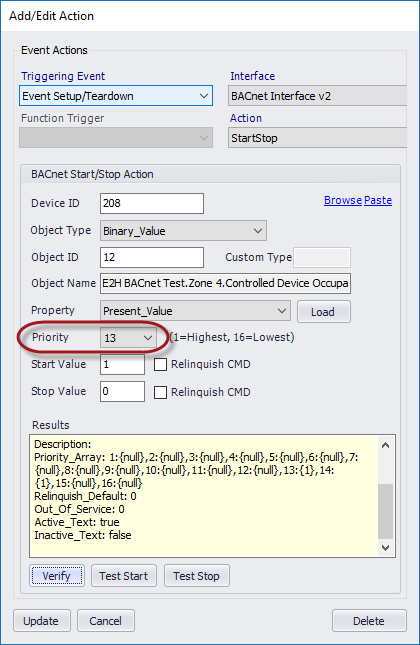Click the Paste link
The height and width of the screenshot is (645, 420).
click(378, 200)
